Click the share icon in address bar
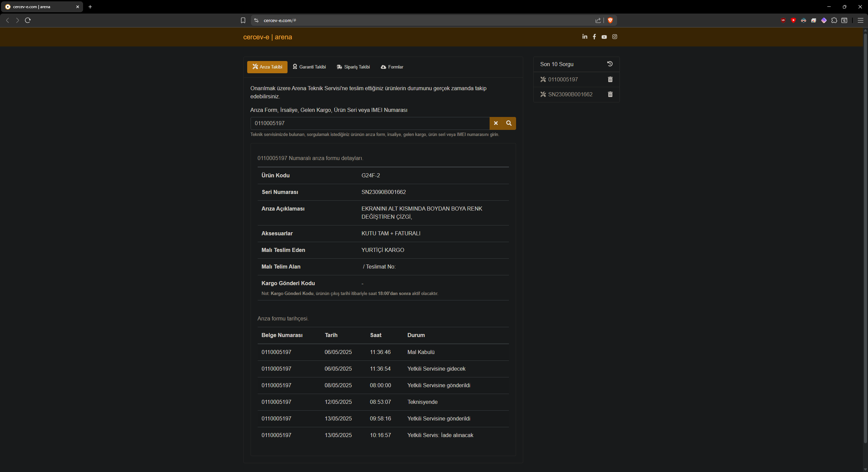Screen dimensions: 868x472 (x=598, y=20)
